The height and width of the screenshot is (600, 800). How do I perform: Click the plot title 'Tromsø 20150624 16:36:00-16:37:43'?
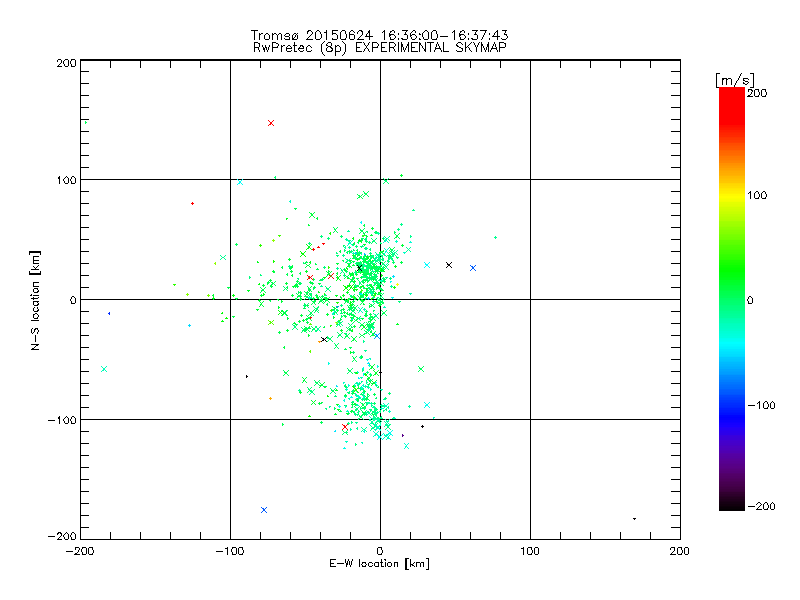(379, 35)
